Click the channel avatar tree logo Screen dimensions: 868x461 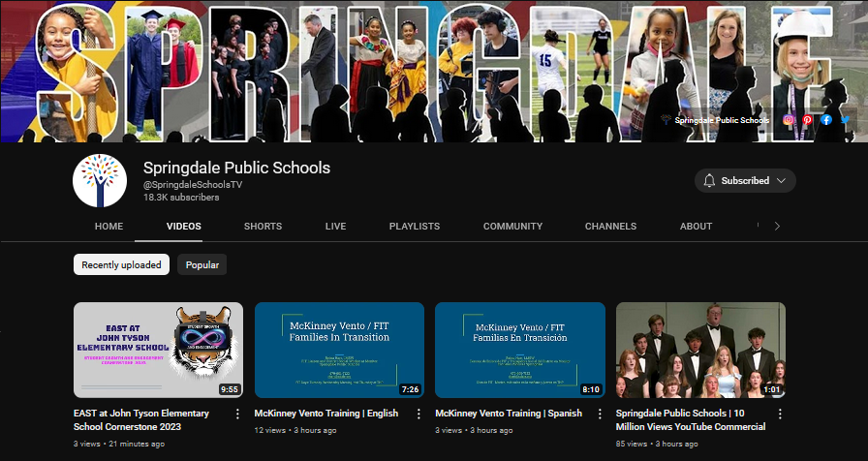click(x=100, y=181)
